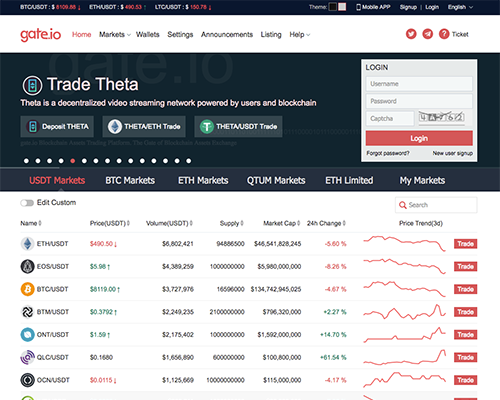Viewport: 500px width, 400px height.
Task: Click the +61.54 % change value
Action: 333,357
